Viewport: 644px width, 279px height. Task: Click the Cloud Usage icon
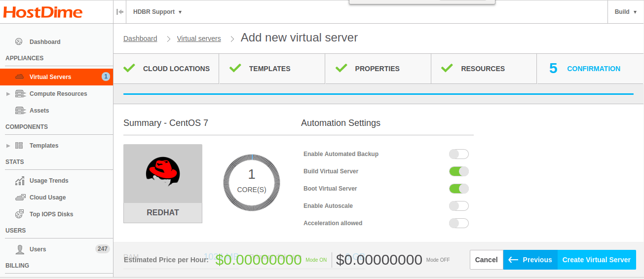tap(20, 197)
